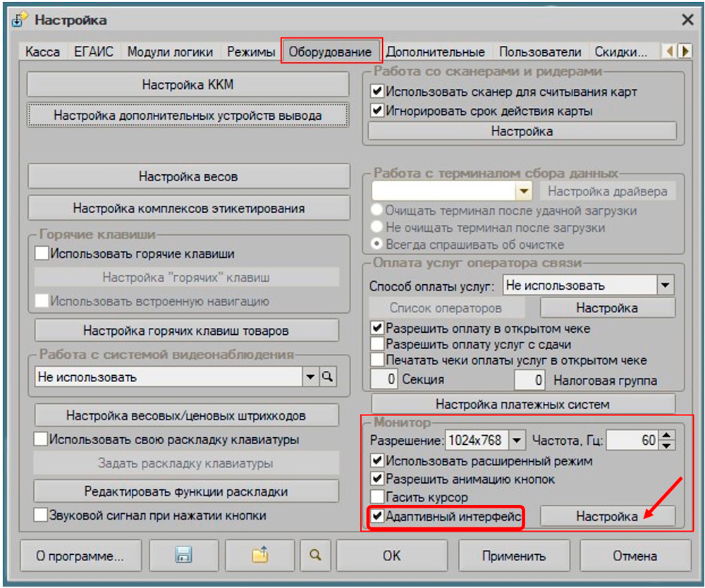Click the Настройка ККМ button

click(188, 85)
